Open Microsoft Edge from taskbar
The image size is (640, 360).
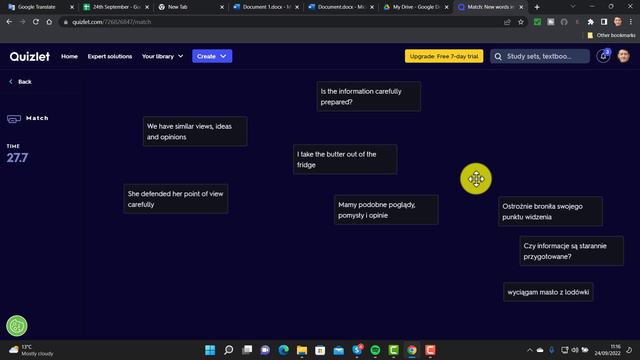click(283, 350)
